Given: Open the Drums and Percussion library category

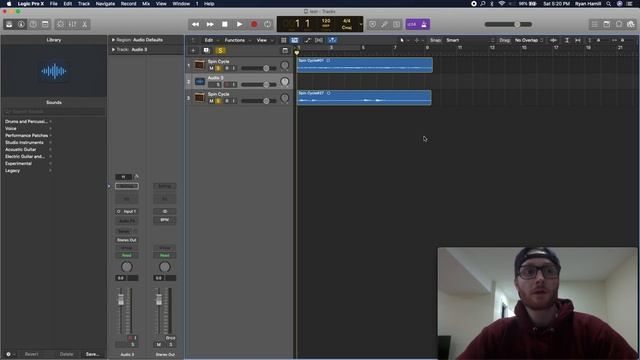Looking at the screenshot, I should [x=28, y=122].
